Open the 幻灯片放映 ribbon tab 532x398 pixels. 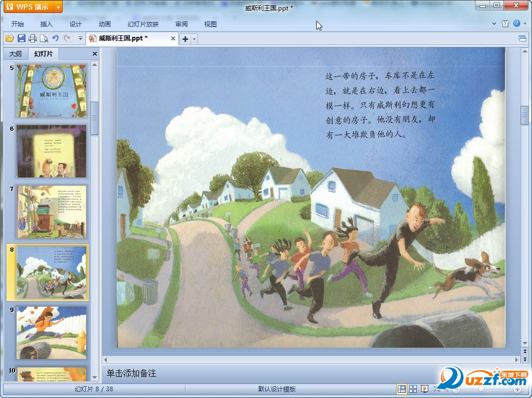tap(143, 24)
